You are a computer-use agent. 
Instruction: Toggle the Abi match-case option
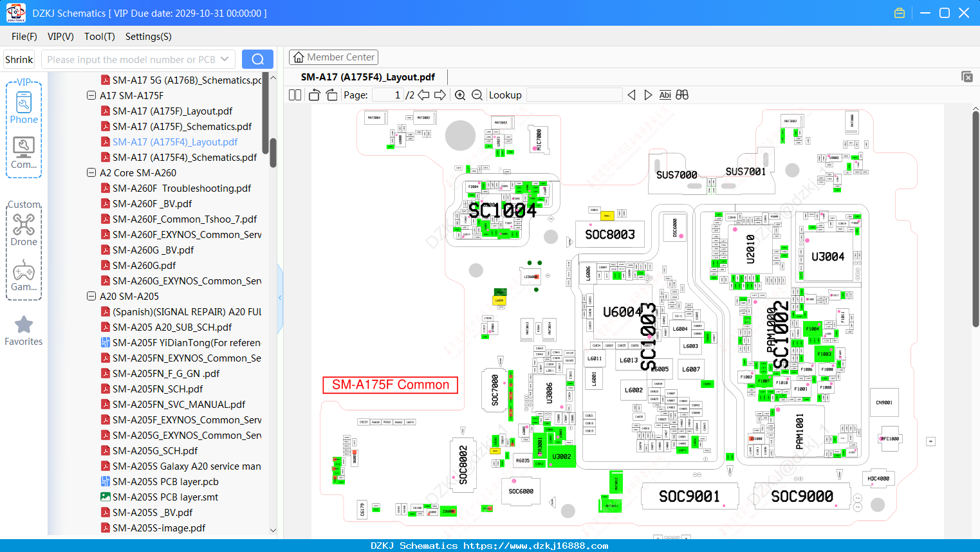coord(665,95)
